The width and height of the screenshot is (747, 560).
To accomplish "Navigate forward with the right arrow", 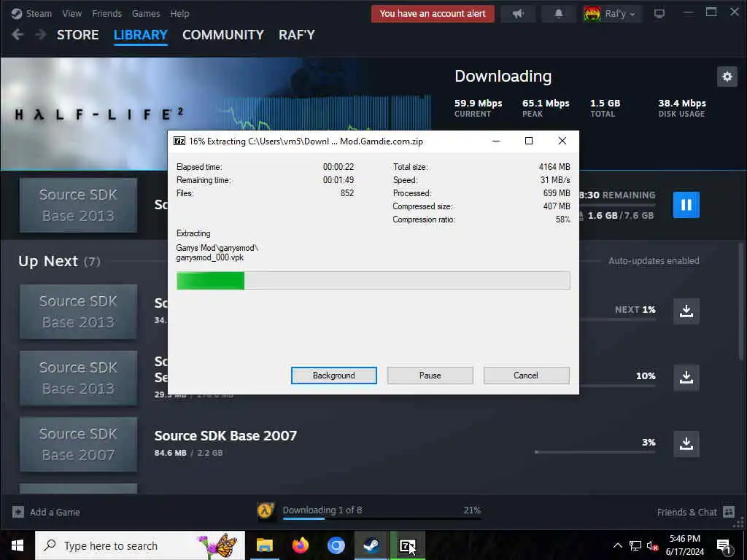I will [x=41, y=34].
